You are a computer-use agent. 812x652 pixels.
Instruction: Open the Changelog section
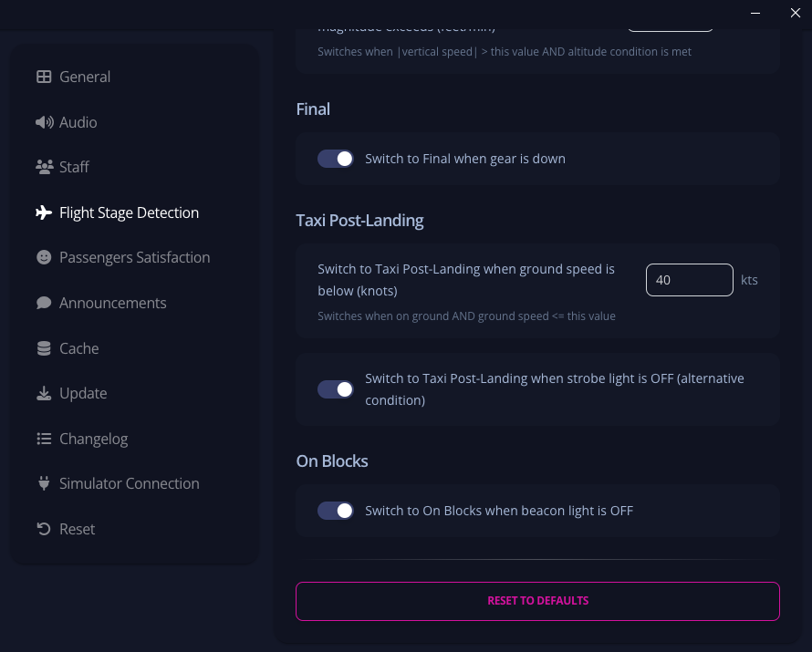point(93,439)
